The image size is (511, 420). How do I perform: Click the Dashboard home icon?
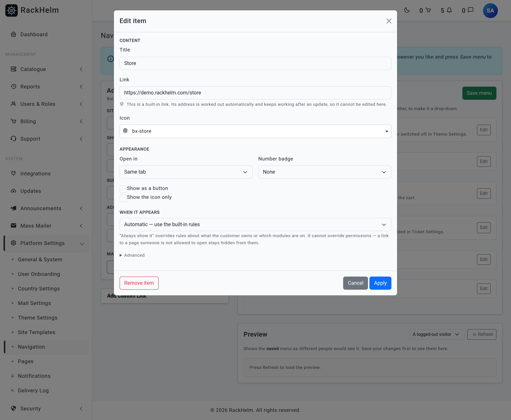[x=13, y=34]
